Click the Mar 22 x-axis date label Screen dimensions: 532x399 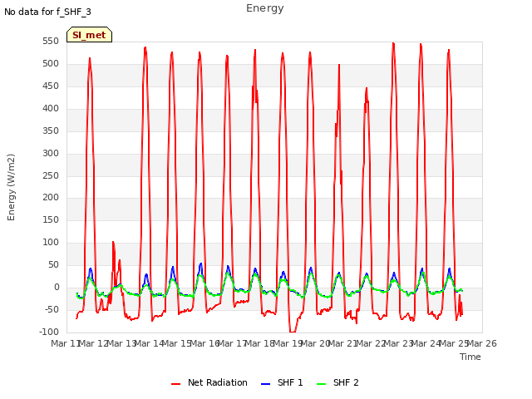click(371, 343)
